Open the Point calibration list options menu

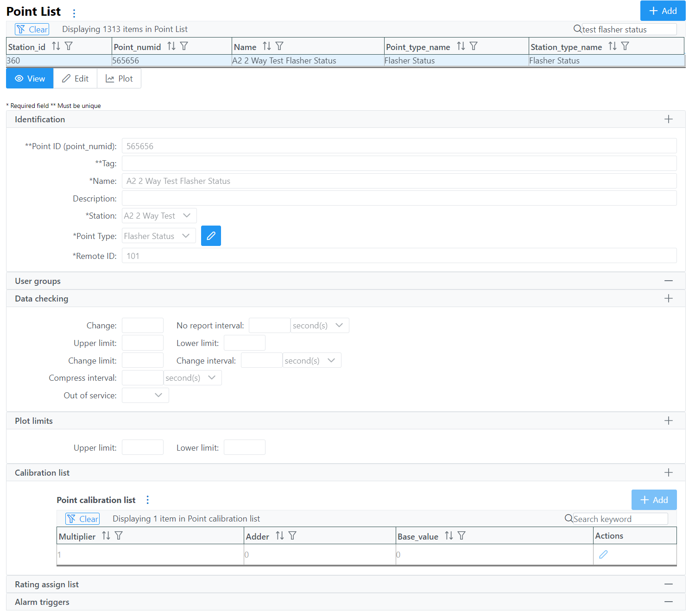pos(148,500)
